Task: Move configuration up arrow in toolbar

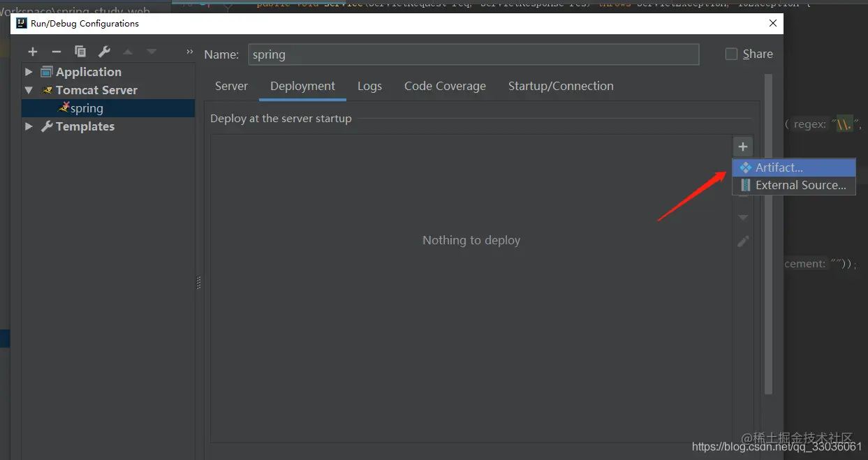Action: tap(128, 52)
